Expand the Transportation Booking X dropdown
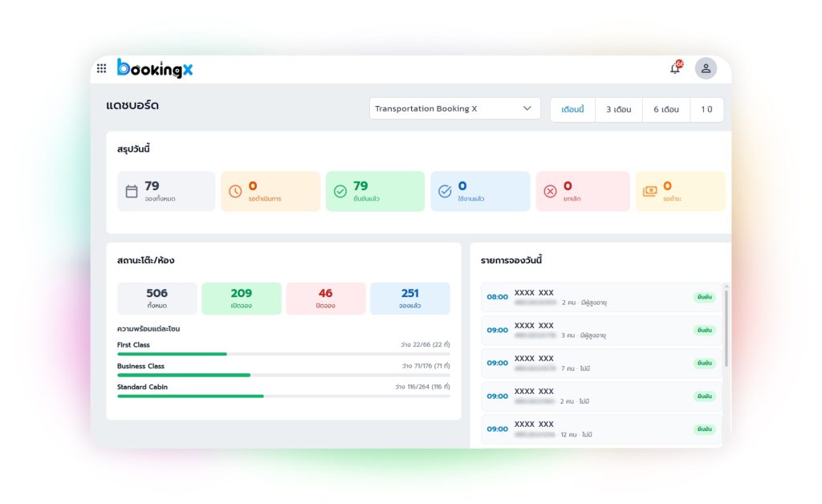This screenshot has width=822, height=504. (x=454, y=109)
